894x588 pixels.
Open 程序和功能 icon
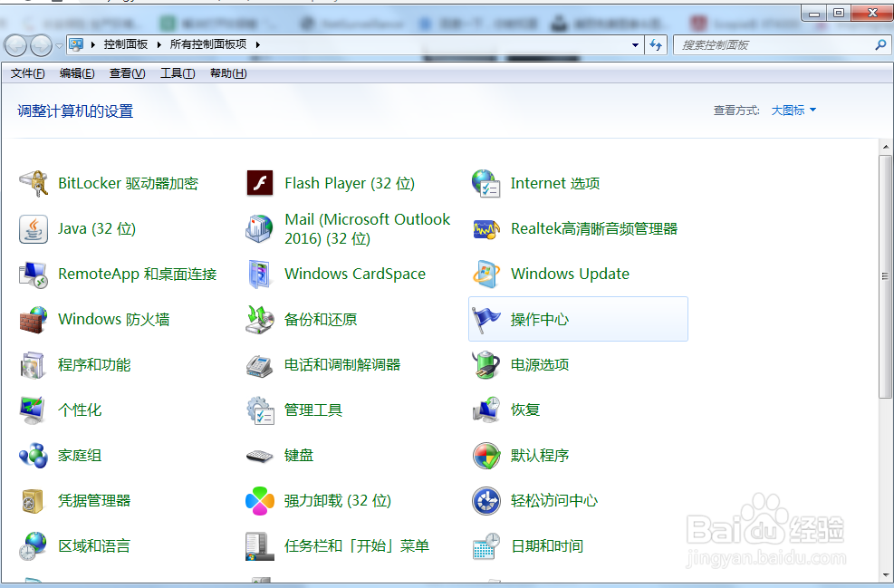point(34,365)
